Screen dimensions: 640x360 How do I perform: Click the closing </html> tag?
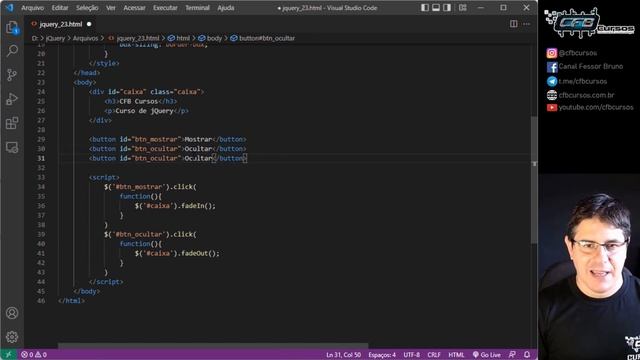[x=71, y=301]
